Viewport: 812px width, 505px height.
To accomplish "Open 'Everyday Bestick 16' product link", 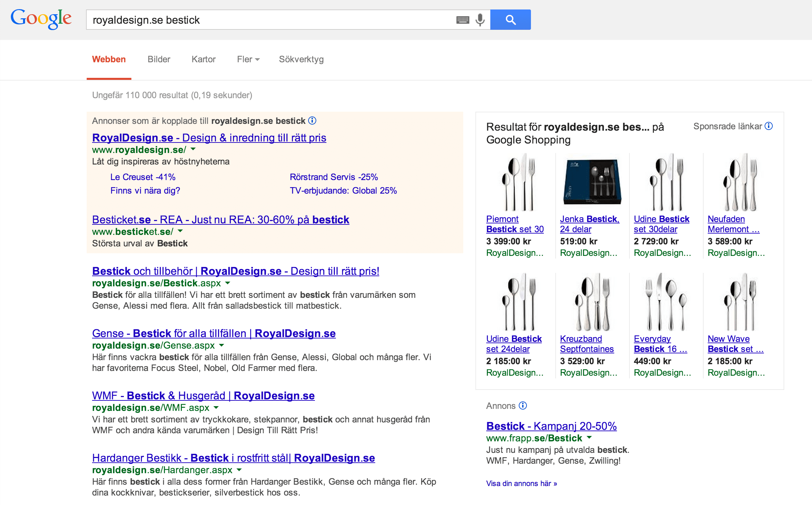I will [x=661, y=344].
